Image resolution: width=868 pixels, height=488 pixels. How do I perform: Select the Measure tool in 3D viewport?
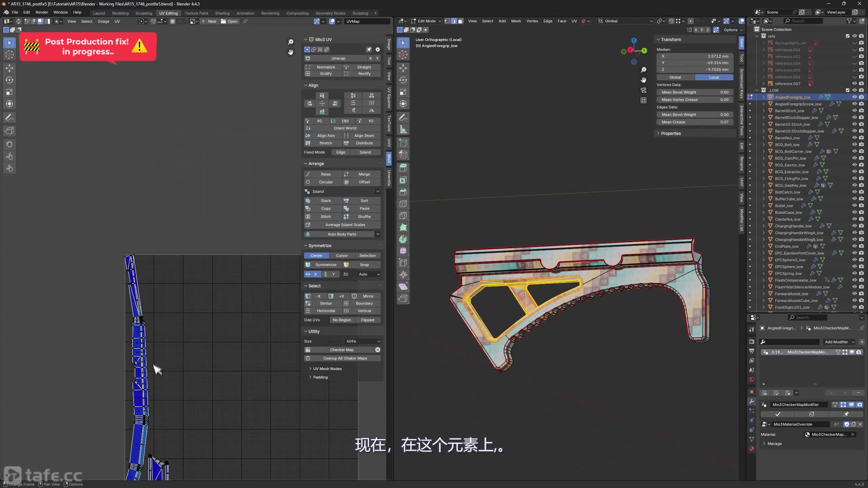pos(403,129)
